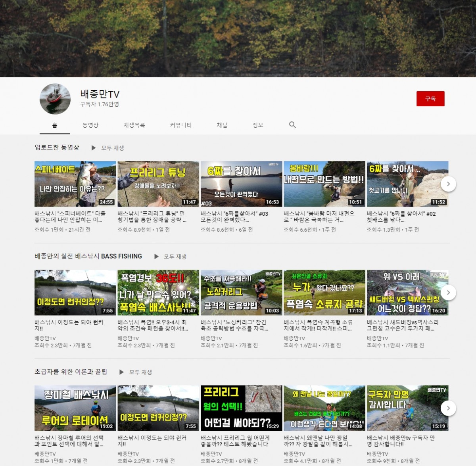Switch to the 동영상 tab
The height and width of the screenshot is (466, 476).
coord(90,125)
